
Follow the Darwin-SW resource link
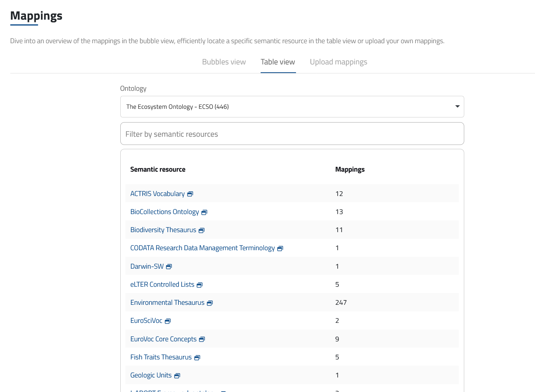(x=147, y=266)
